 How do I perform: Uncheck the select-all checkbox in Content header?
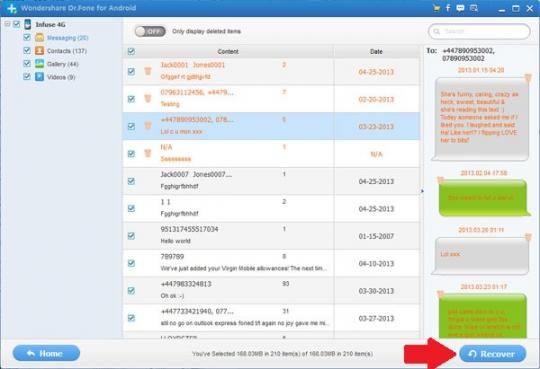click(x=131, y=51)
